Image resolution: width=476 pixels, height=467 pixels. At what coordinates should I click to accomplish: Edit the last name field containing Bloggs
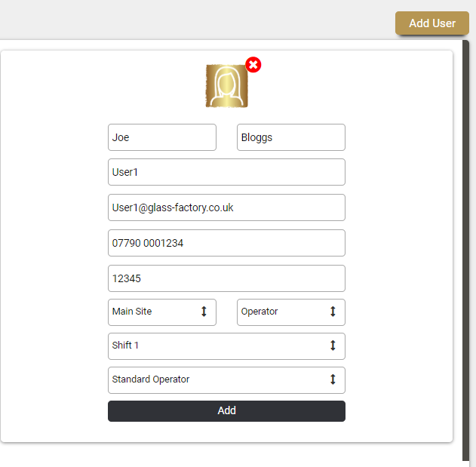pyautogui.click(x=291, y=137)
